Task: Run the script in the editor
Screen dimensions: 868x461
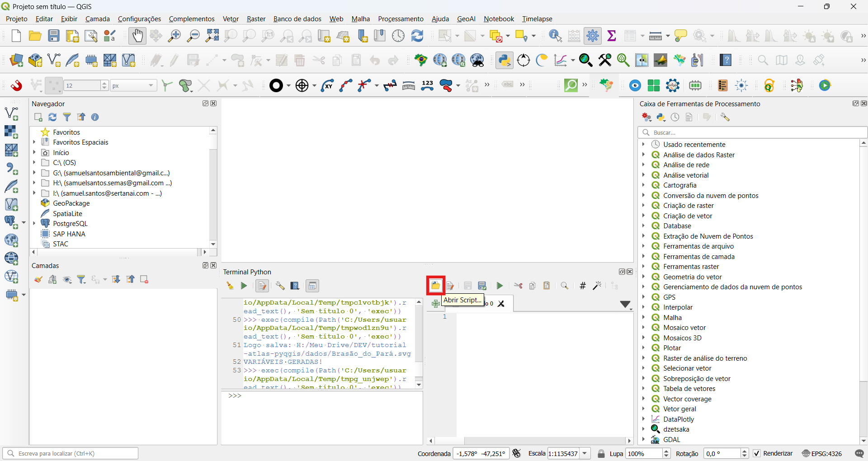Action: click(x=500, y=286)
